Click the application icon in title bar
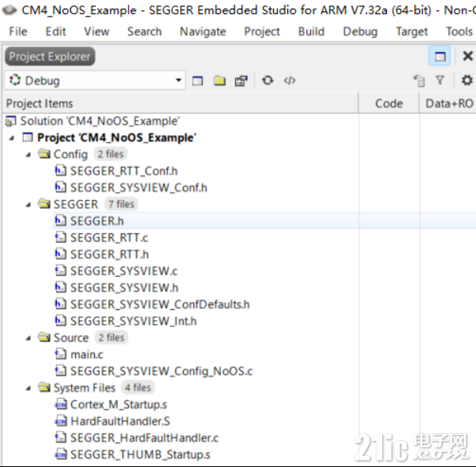This screenshot has width=476, height=467. [9, 10]
